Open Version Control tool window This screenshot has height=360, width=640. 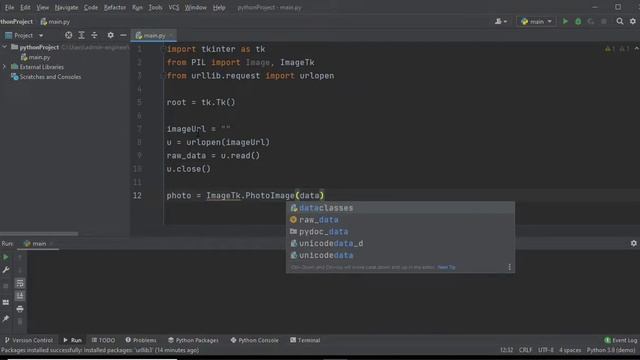29,340
